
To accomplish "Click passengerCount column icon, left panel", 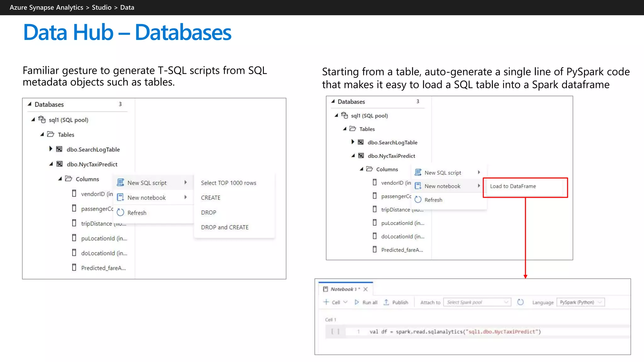I will tap(74, 208).
